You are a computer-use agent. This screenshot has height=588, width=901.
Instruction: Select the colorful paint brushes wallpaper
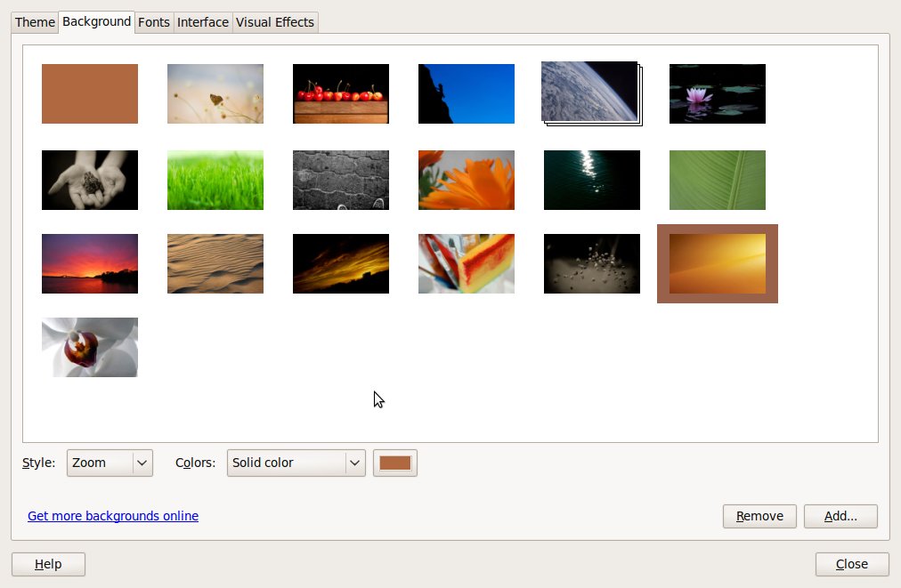(467, 263)
